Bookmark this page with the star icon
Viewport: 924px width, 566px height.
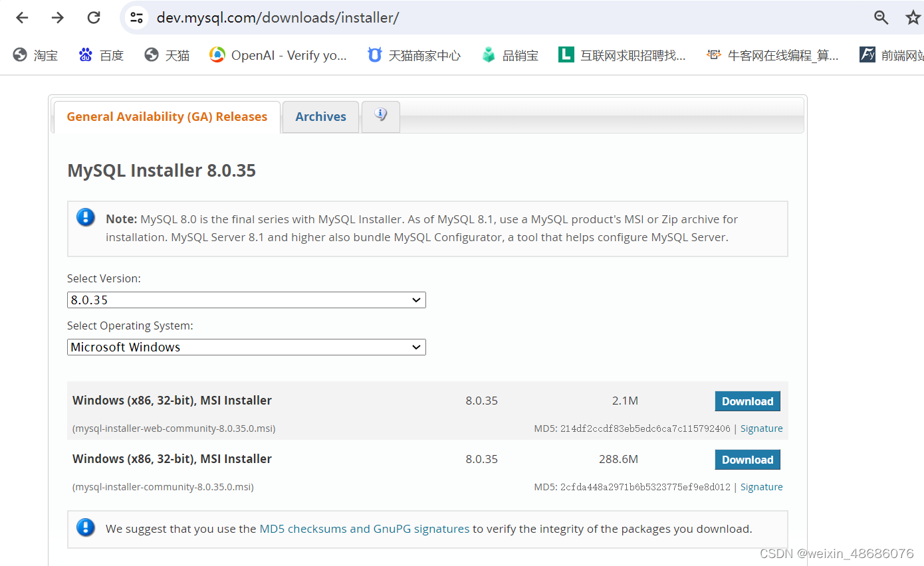tap(913, 17)
